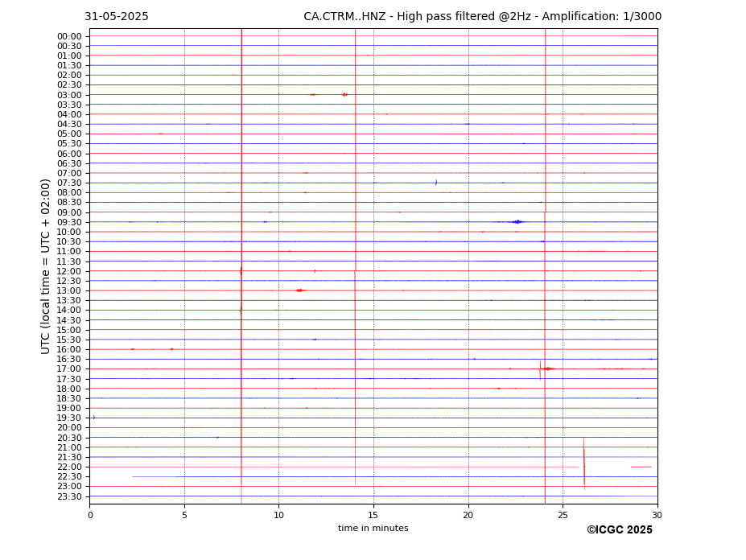Select the 18:00 time row label
Screen dimensions: 746x560
pyautogui.click(x=69, y=389)
